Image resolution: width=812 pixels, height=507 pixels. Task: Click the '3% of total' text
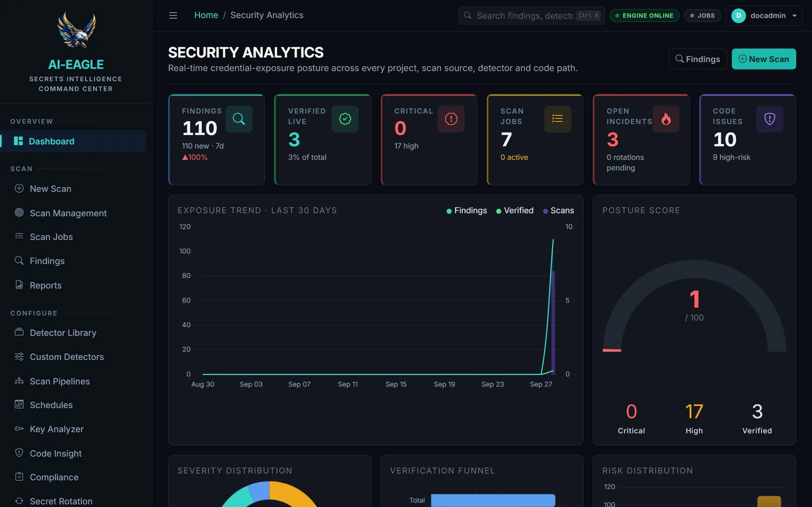point(307,157)
